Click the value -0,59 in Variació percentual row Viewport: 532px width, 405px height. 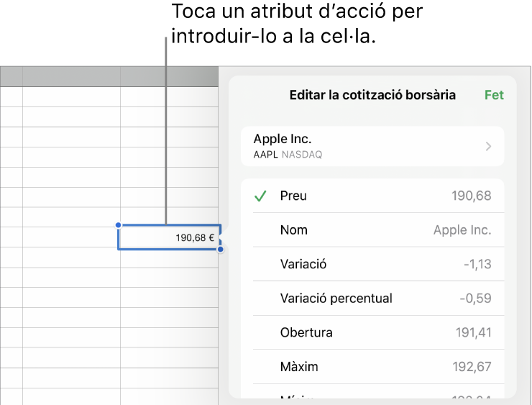pyautogui.click(x=476, y=299)
